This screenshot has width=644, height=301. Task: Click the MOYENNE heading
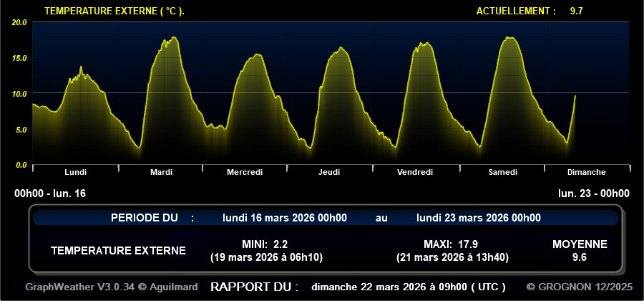pyautogui.click(x=580, y=244)
